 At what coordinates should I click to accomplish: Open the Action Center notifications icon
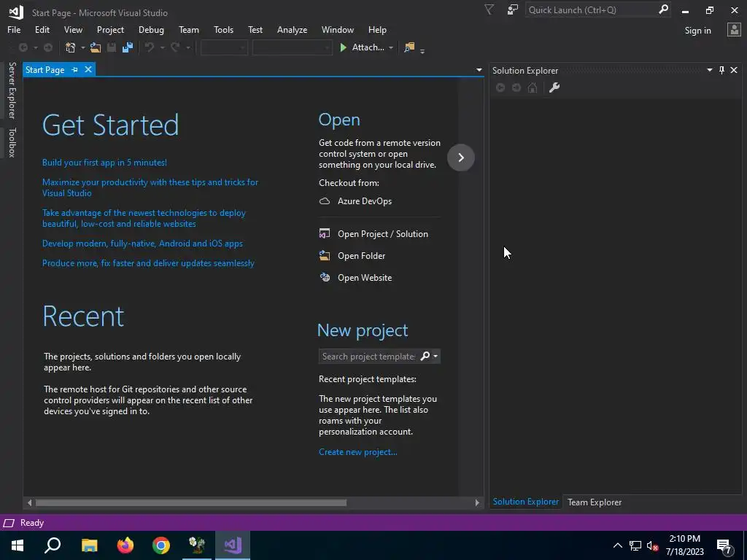(724, 546)
